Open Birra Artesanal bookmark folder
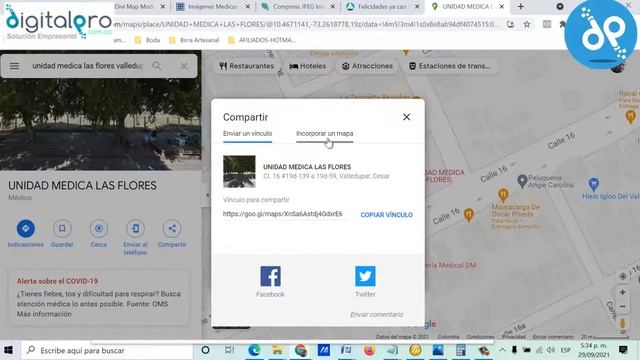The image size is (640, 360). click(194, 40)
